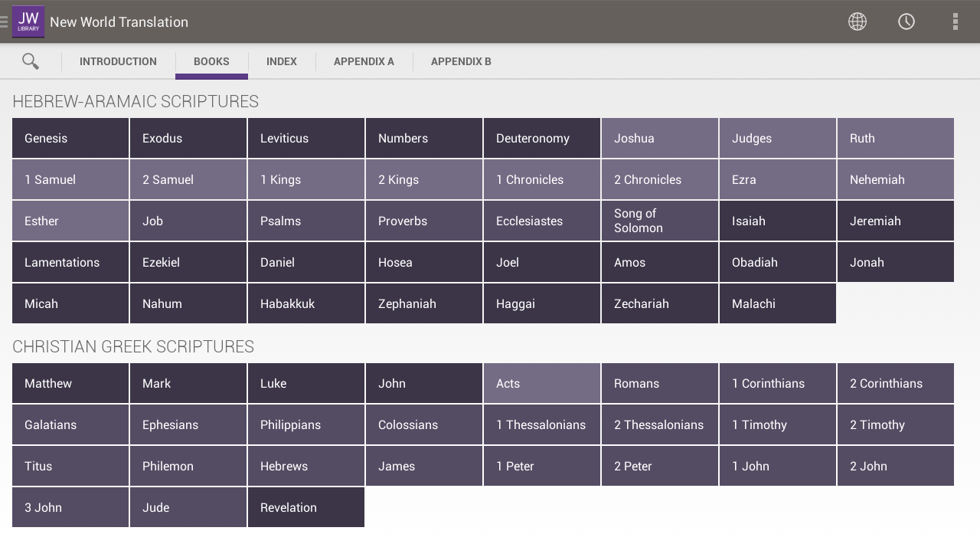Screen dimensions: 980x557
Task: Open 1 Thessalonians
Action: pos(542,424)
